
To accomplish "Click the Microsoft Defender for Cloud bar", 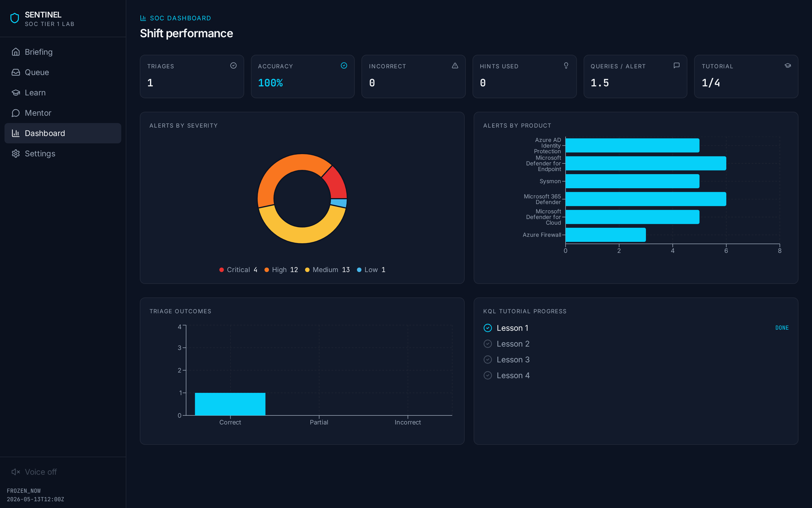I will 632,217.
